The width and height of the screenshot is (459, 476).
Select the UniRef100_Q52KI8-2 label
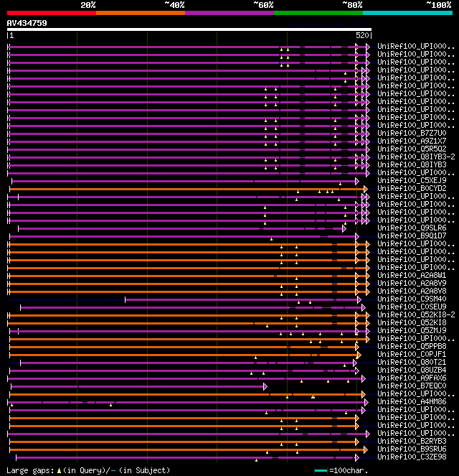(x=416, y=314)
